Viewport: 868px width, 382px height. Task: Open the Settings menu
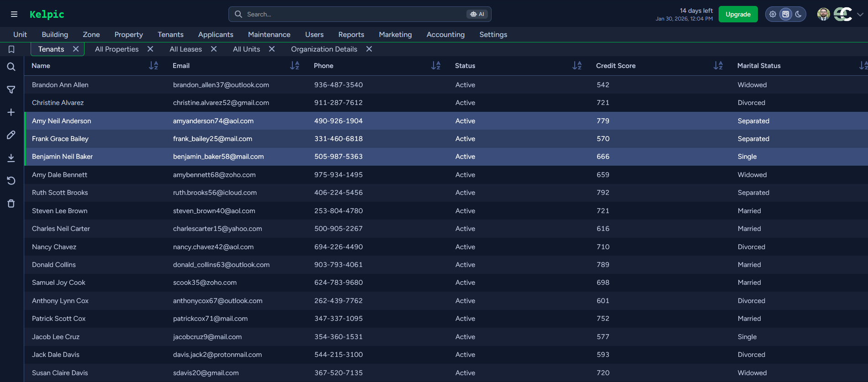point(493,35)
